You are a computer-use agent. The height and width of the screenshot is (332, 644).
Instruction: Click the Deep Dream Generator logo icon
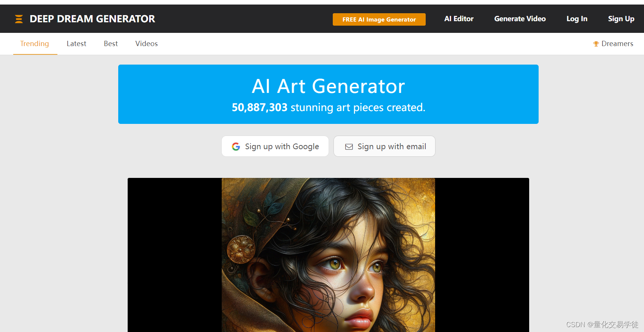coord(19,19)
